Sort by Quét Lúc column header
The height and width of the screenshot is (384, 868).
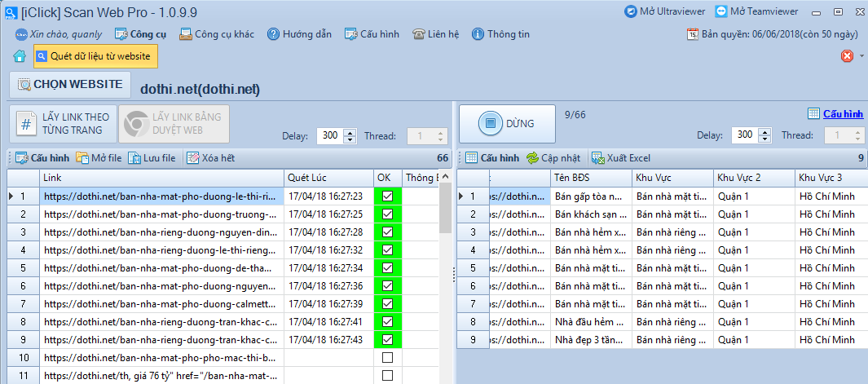point(328,178)
